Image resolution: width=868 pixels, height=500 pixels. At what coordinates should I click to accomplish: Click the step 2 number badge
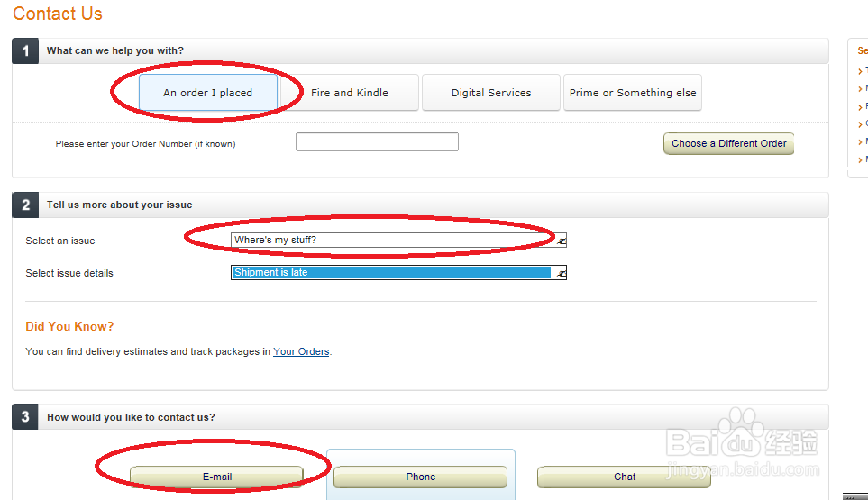tap(25, 205)
